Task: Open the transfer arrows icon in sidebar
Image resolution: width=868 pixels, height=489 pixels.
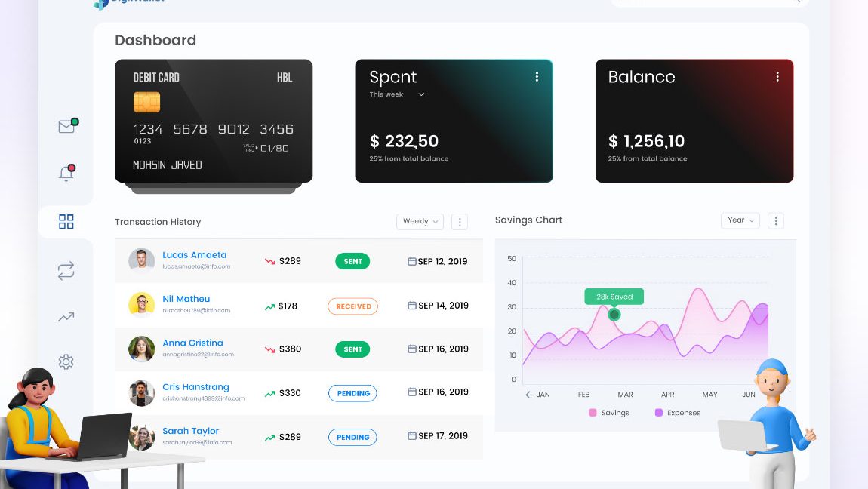Action: (x=66, y=270)
